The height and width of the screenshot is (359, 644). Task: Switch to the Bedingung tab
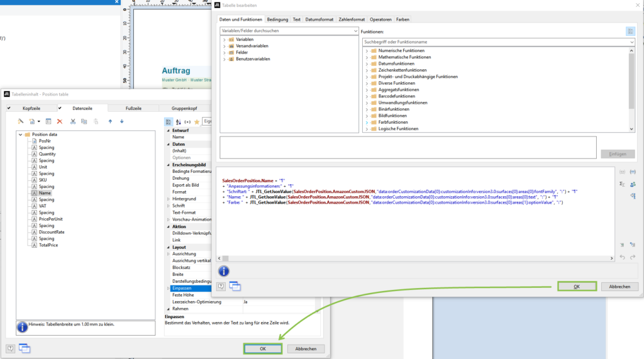[x=277, y=19]
